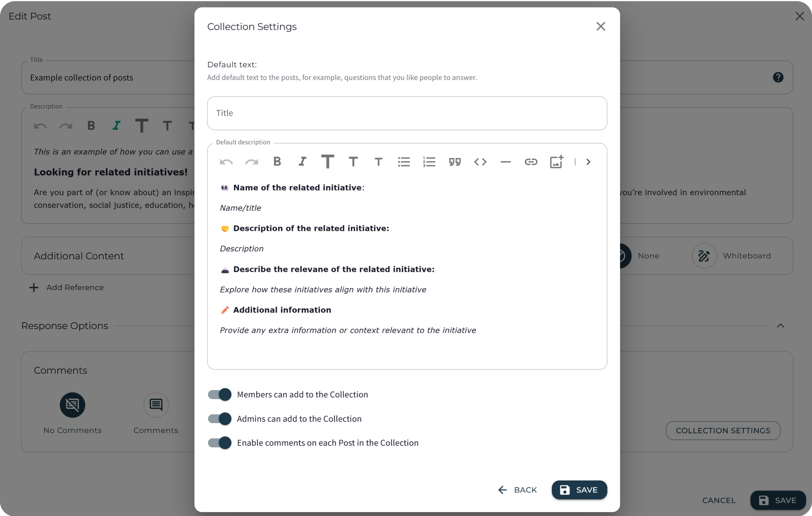Insert a numbered list in the default description

(429, 162)
